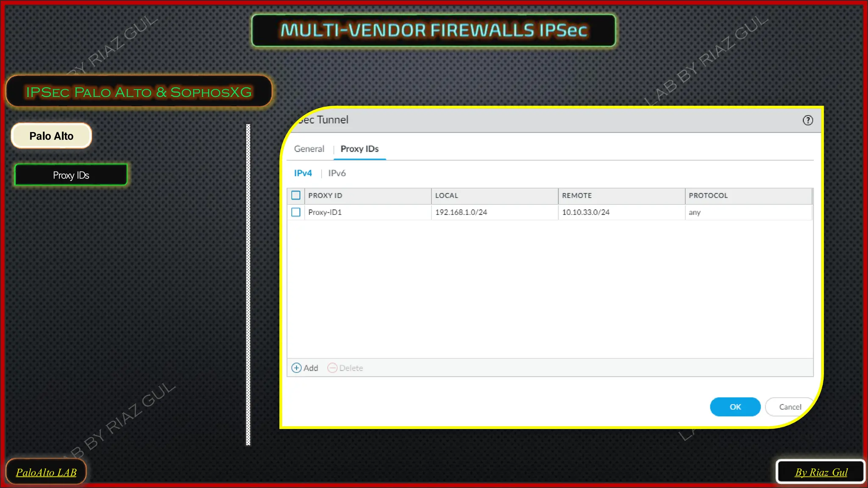Select the protocol 'any' cell
Image resolution: width=868 pixels, height=488 pixels.
tap(748, 212)
